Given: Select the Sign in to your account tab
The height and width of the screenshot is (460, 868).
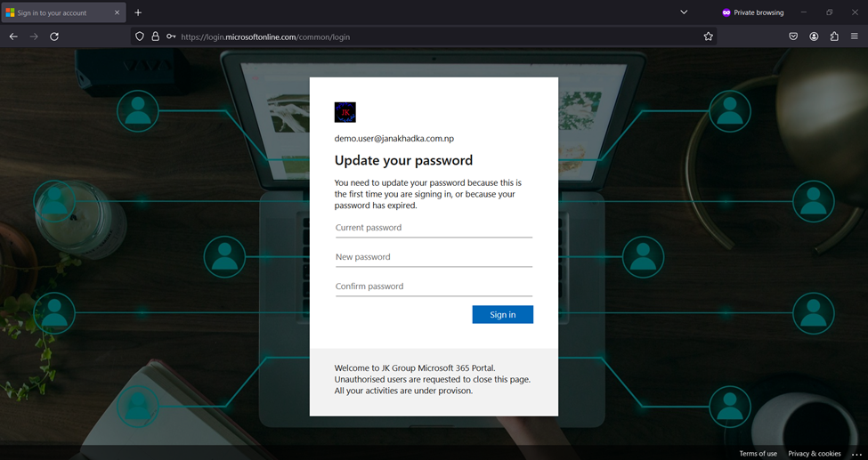Looking at the screenshot, I should coord(63,12).
